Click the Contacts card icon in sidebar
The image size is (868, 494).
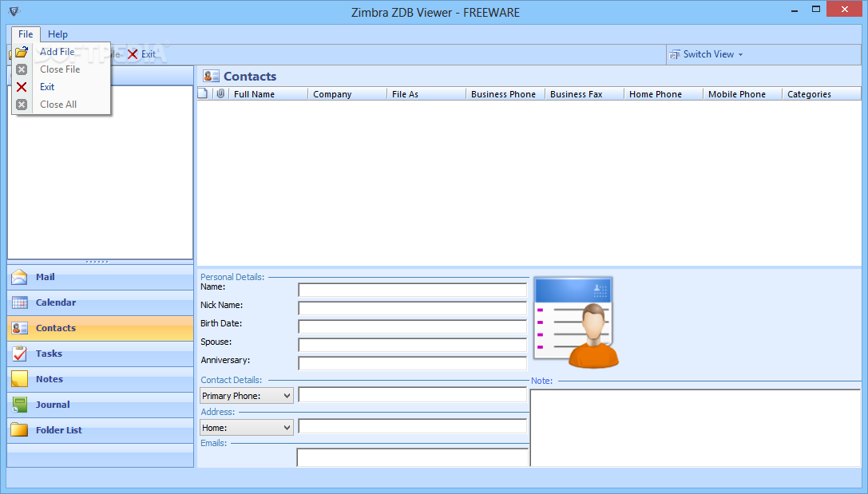pos(19,328)
